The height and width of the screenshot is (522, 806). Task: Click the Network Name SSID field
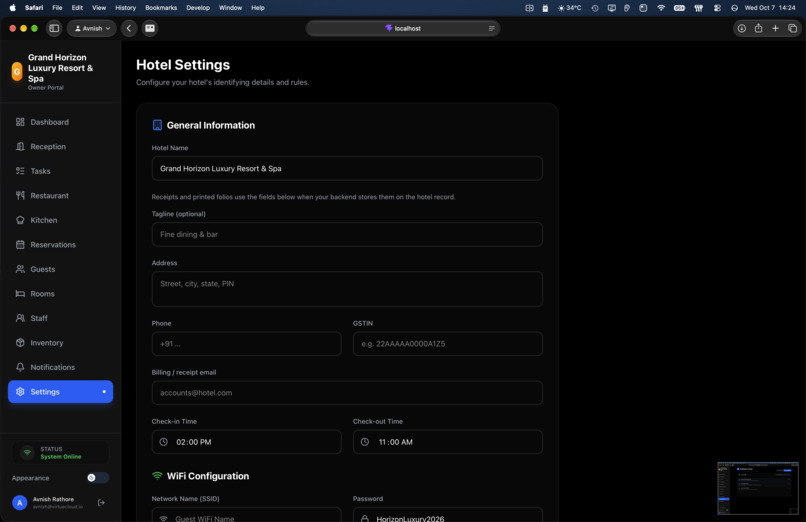(x=246, y=515)
